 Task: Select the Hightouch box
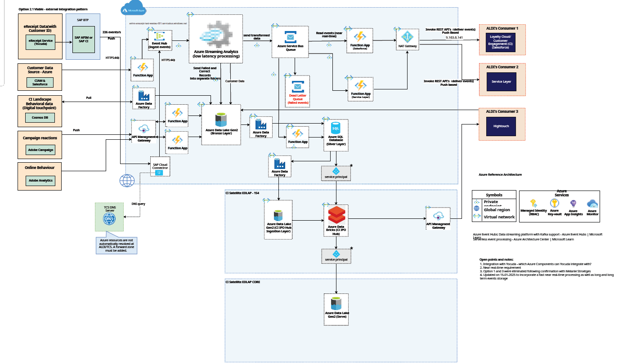[501, 126]
